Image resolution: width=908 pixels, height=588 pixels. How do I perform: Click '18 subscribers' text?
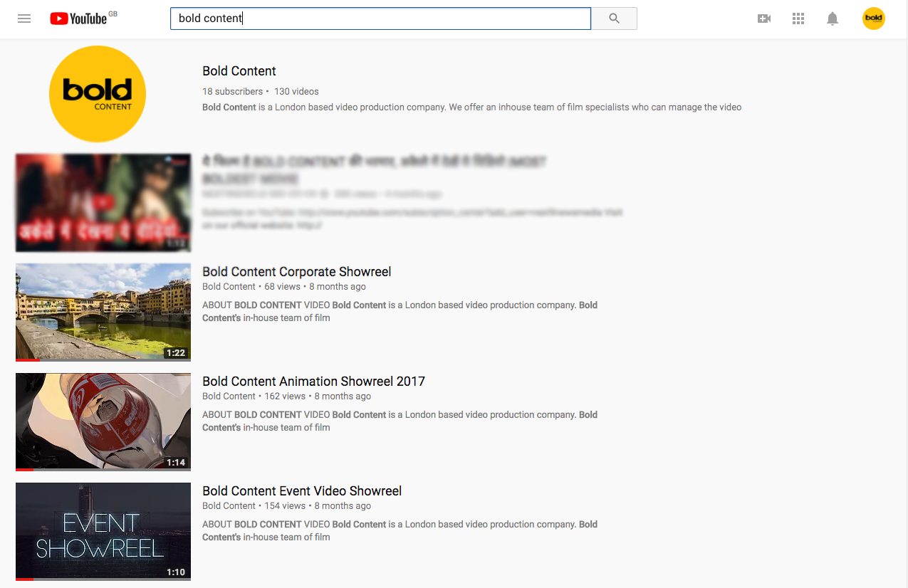233,91
